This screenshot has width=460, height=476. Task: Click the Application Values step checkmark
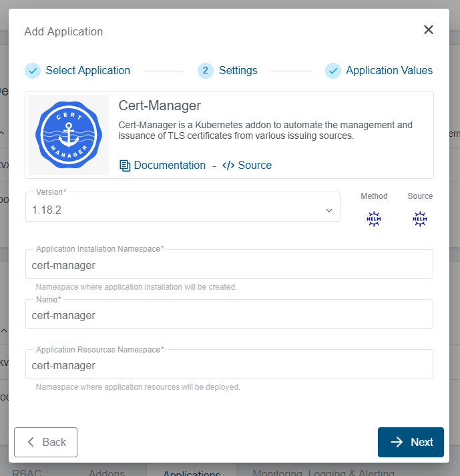333,71
